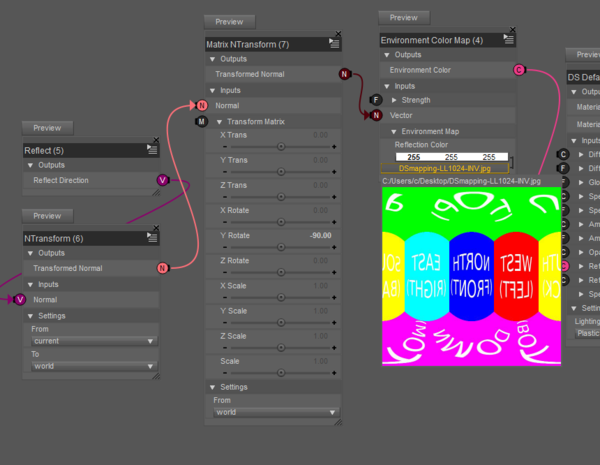Click the X Rotate slider handle

(281, 222)
